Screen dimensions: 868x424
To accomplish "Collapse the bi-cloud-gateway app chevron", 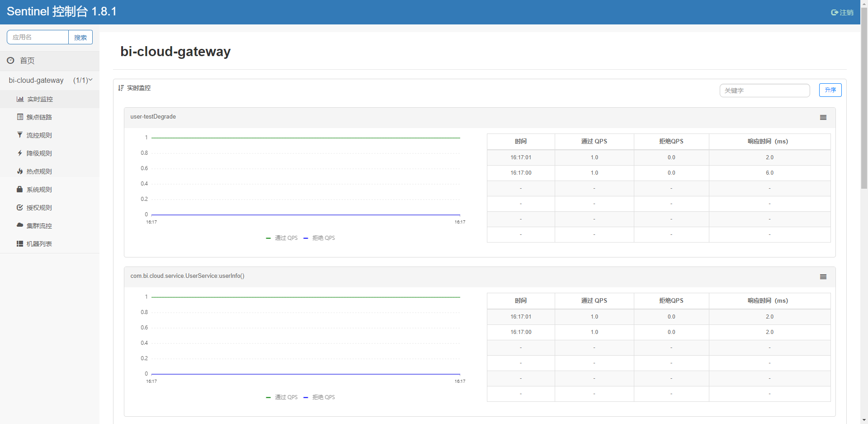I will 90,80.
